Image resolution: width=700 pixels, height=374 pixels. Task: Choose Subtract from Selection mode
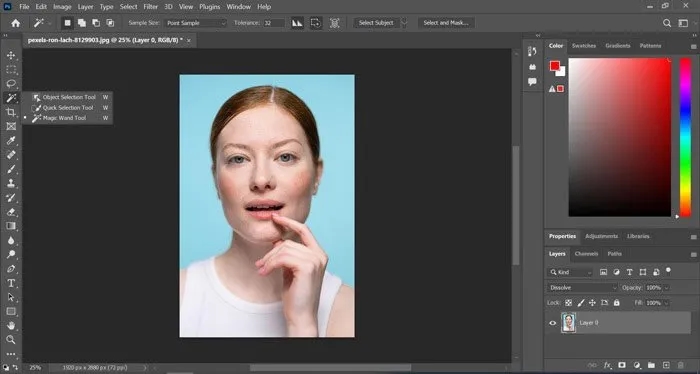point(96,23)
